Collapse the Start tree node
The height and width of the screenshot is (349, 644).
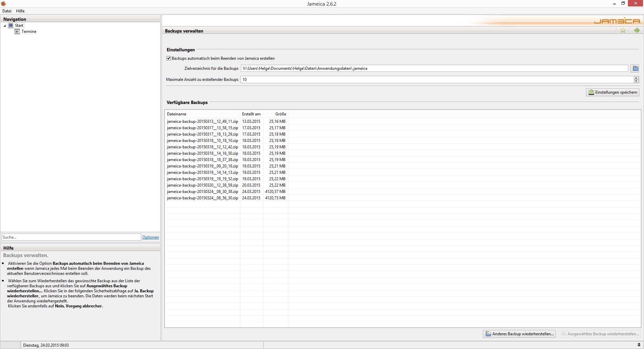(x=5, y=26)
